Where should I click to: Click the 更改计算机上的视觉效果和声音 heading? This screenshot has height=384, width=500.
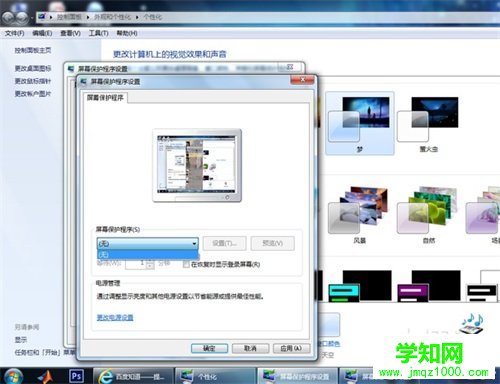click(170, 54)
